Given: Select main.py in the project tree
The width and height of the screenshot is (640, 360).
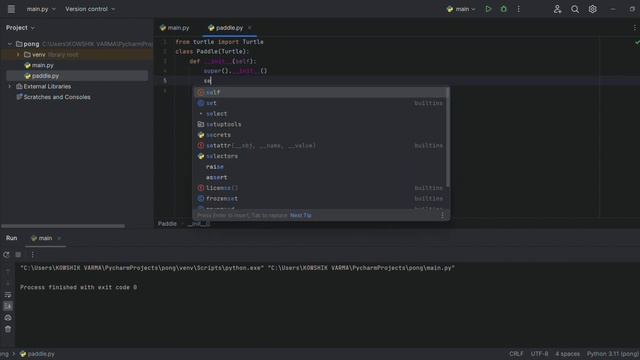Looking at the screenshot, I should click(x=42, y=65).
